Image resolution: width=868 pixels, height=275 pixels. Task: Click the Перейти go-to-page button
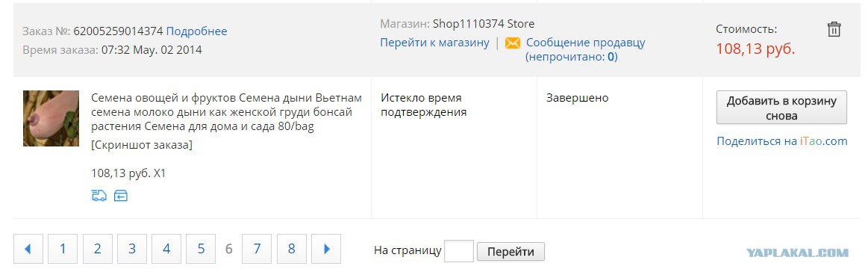pyautogui.click(x=511, y=252)
